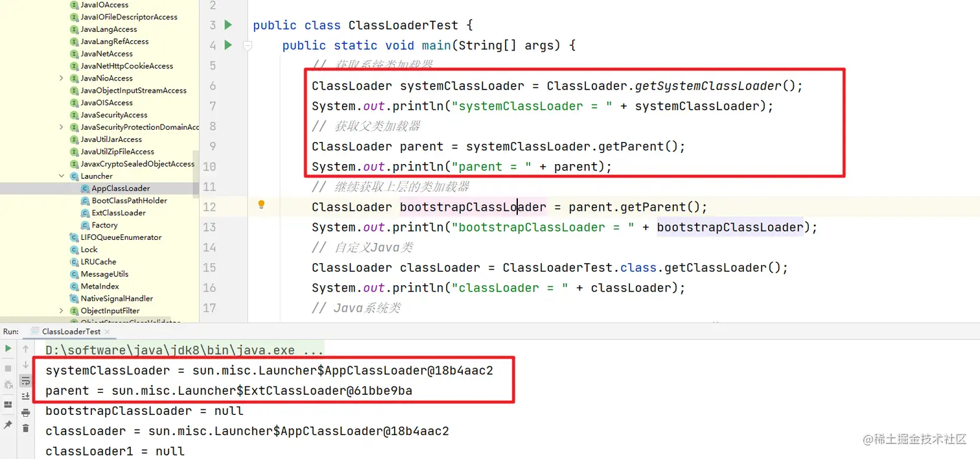Open LIFOQueueEnumerator in the project tree
Screen dimensions: 980x459
click(121, 237)
